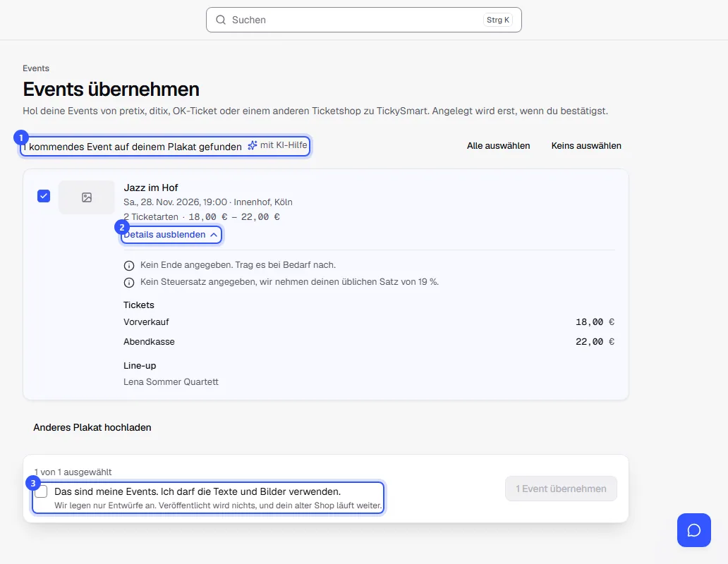Click the Abendkasse price "22,00 €" in Tickets list

(x=595, y=342)
